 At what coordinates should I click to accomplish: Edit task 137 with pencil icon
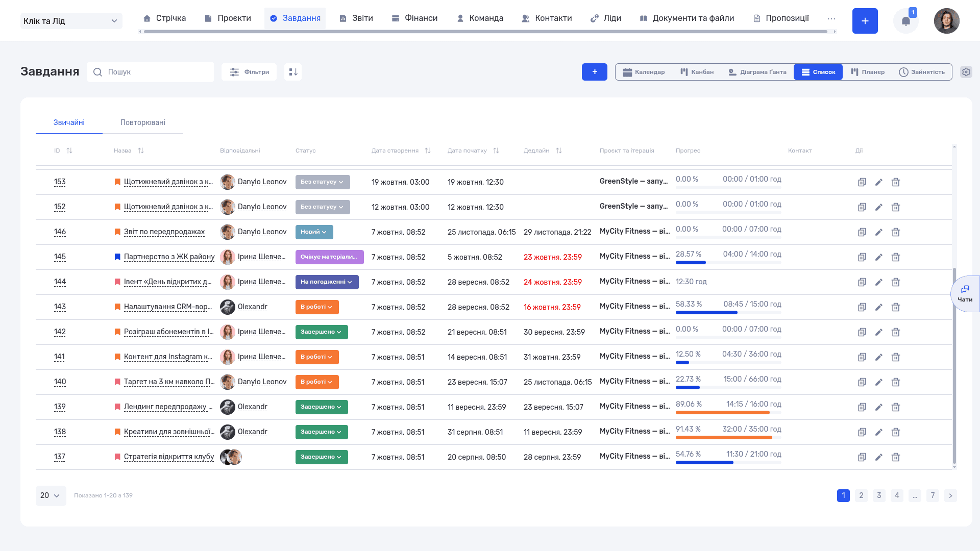tap(879, 457)
